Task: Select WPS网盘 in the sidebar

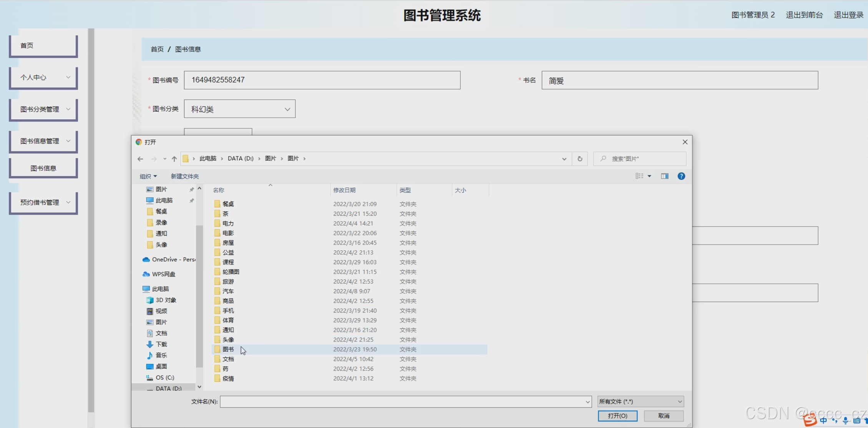Action: click(163, 274)
